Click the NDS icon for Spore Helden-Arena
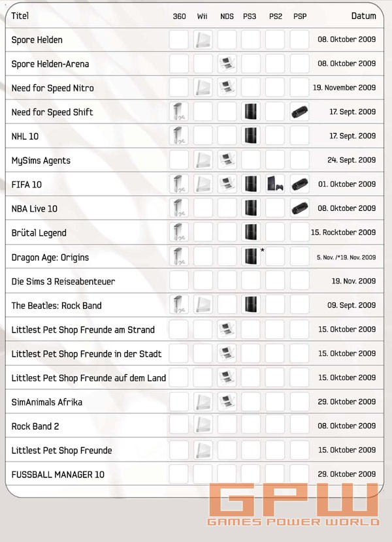This screenshot has height=542, width=392. 227,64
